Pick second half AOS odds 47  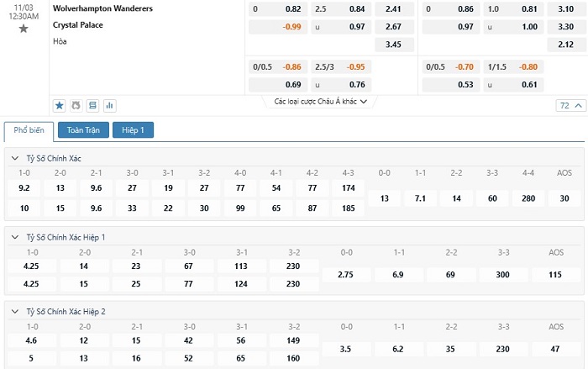[x=555, y=349]
